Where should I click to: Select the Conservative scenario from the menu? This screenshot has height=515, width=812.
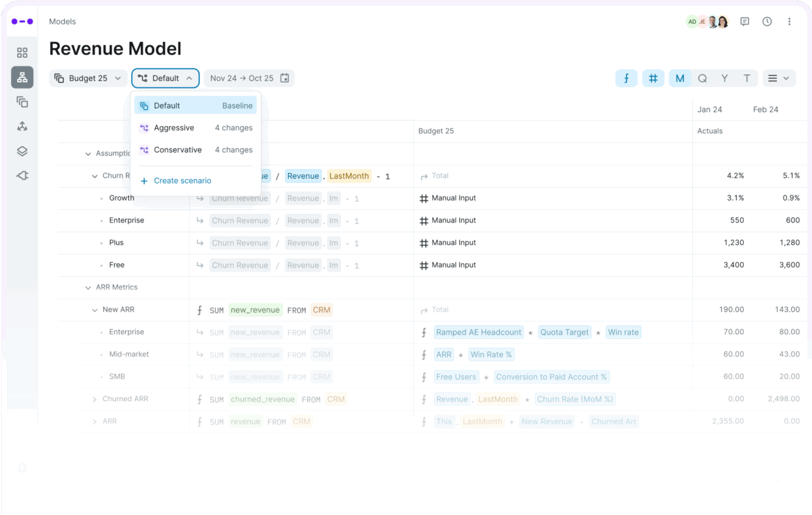[x=177, y=150]
